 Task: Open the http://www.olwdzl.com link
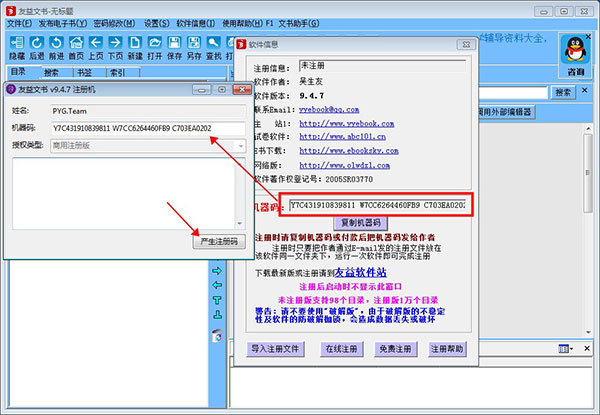coord(344,165)
